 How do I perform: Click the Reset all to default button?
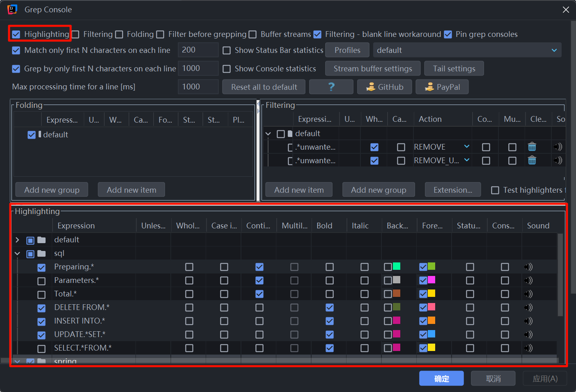(x=263, y=87)
